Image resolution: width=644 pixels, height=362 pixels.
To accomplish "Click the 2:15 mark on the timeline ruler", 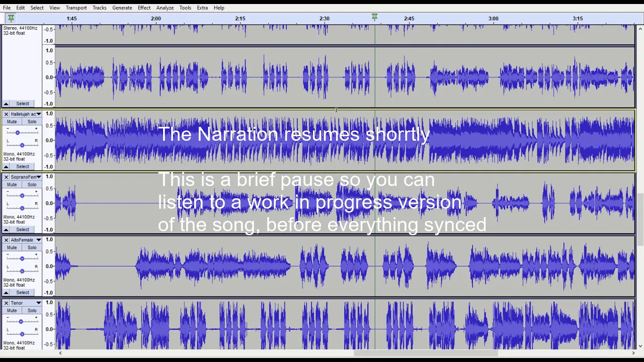I will click(240, 19).
